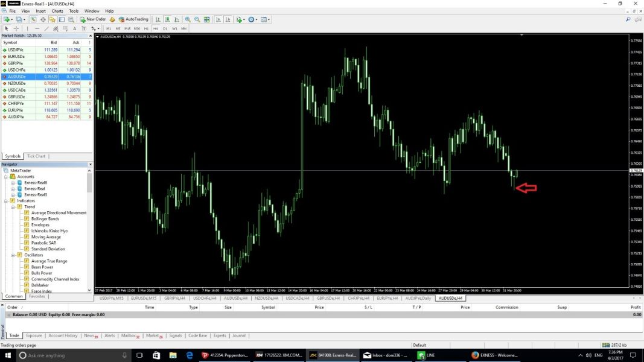Open File Explorer from the Windows taskbar
The height and width of the screenshot is (362, 644).
[172, 355]
